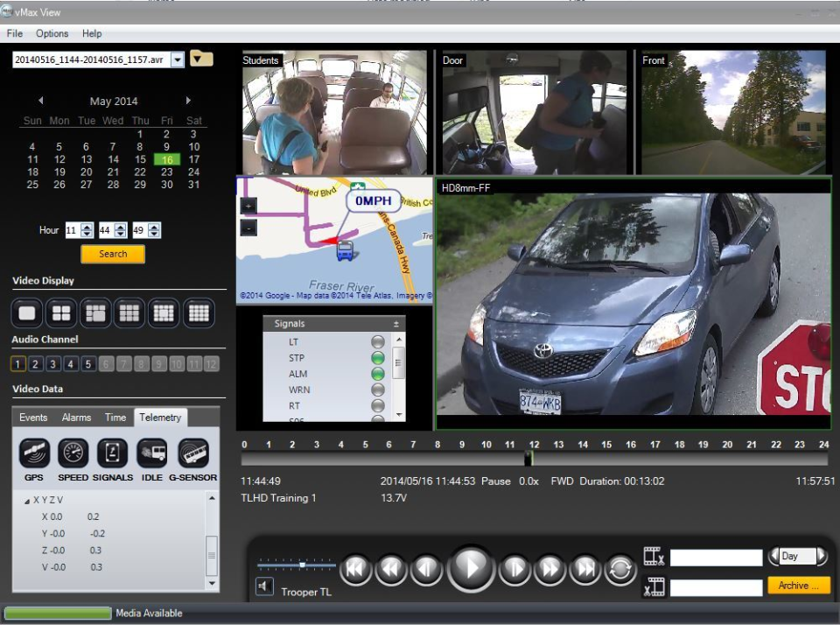Enable audio channel 5
The image size is (840, 625).
[88, 364]
